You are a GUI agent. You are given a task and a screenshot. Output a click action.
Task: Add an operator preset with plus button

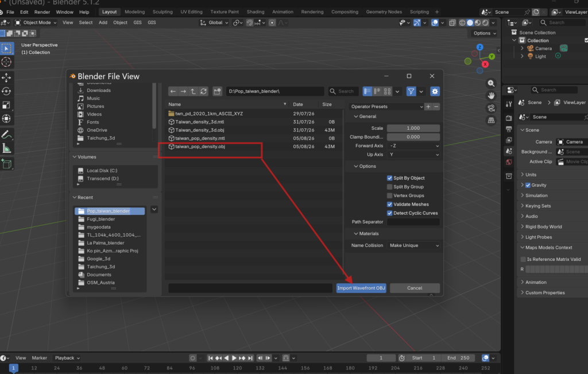(428, 106)
